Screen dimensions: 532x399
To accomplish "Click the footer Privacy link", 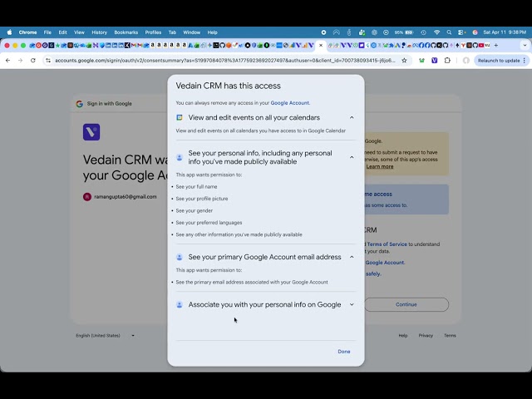I will pos(426,336).
